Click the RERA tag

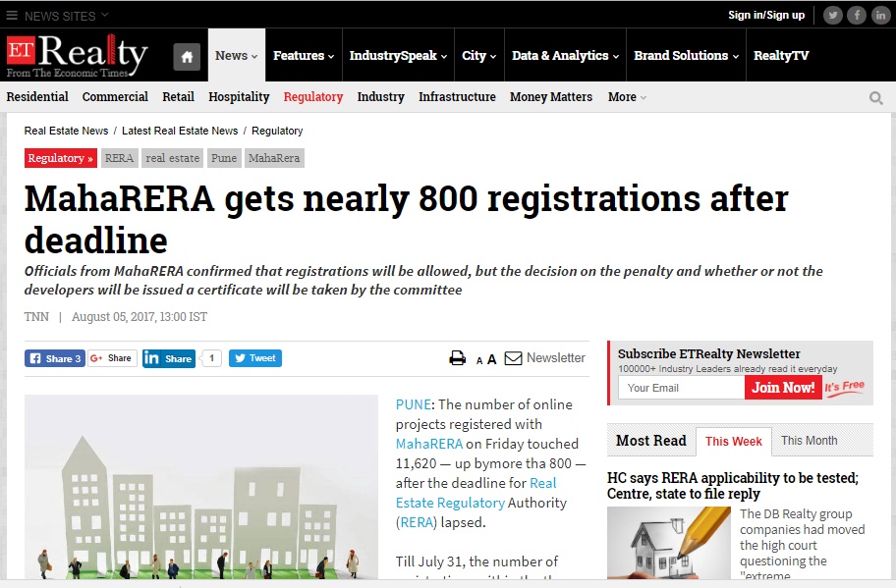pyautogui.click(x=119, y=158)
